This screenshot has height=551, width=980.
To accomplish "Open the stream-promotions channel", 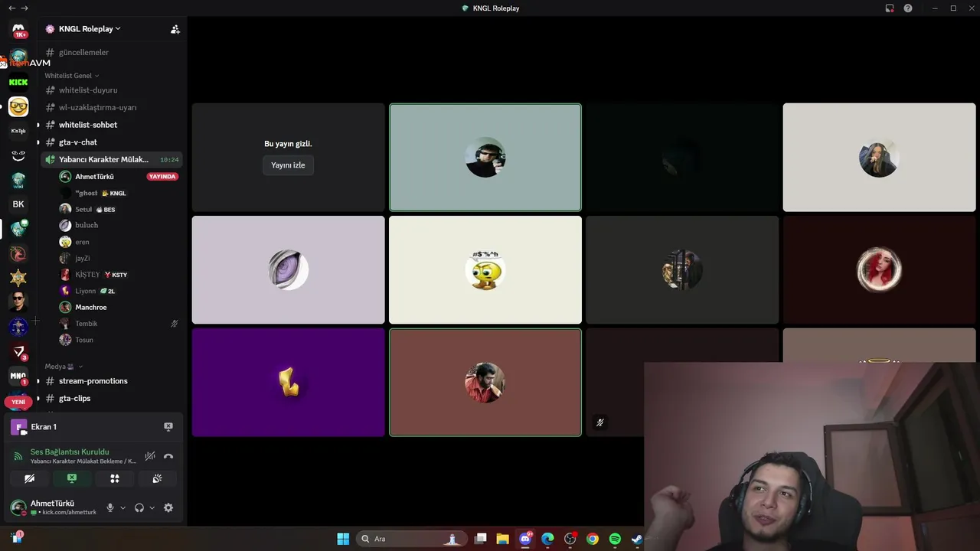I will coord(113,381).
